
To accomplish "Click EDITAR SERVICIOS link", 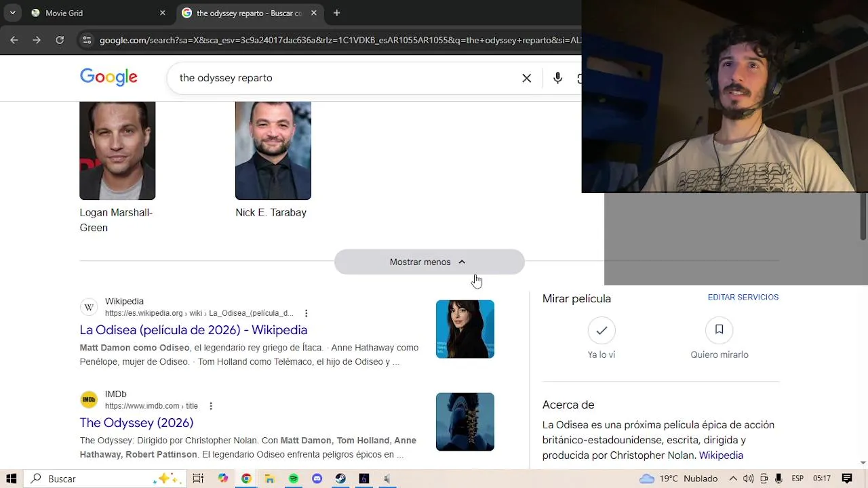I will point(743,298).
